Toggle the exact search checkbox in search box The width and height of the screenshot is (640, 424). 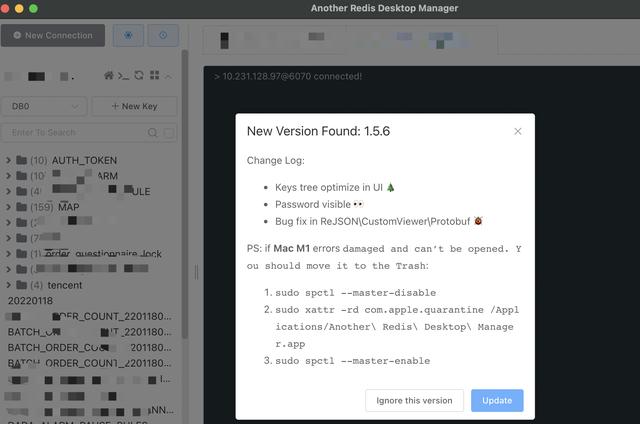(x=169, y=133)
